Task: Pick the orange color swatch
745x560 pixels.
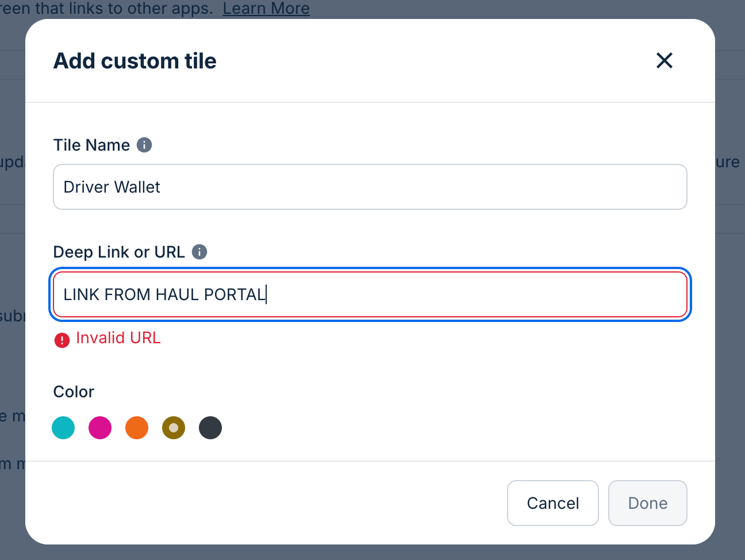Action: [137, 428]
